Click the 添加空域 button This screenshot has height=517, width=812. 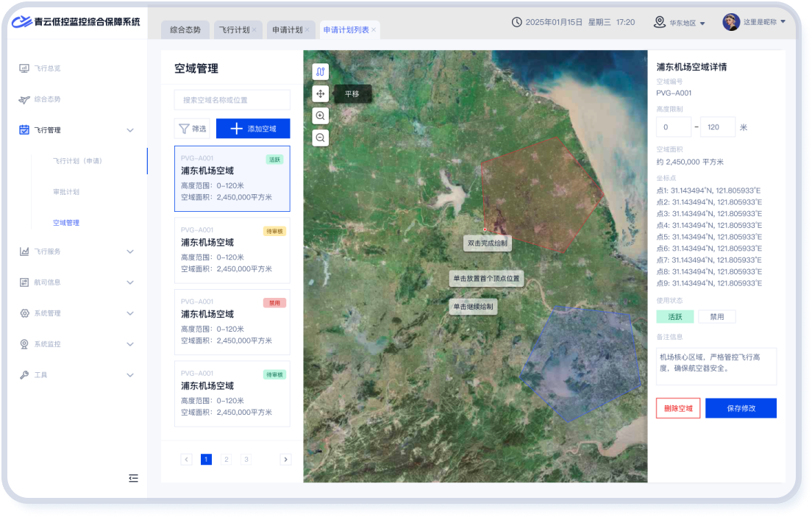pyautogui.click(x=253, y=129)
